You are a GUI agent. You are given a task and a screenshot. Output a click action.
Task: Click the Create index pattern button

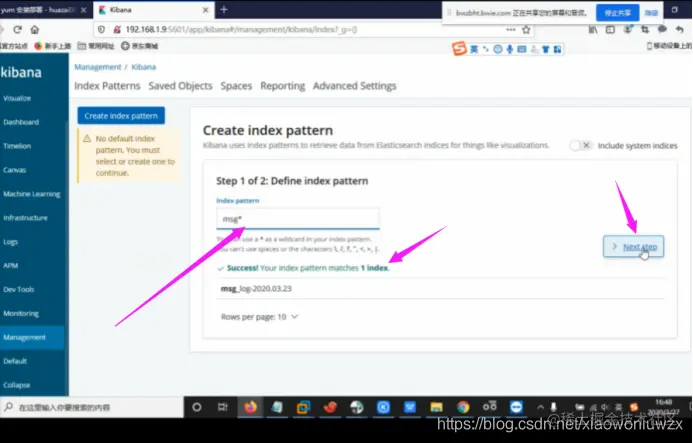(121, 116)
